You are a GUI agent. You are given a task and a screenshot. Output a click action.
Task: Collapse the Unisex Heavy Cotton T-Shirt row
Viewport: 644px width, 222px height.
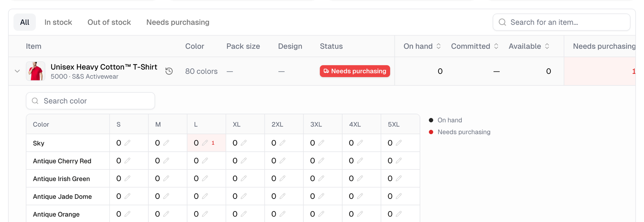click(17, 71)
